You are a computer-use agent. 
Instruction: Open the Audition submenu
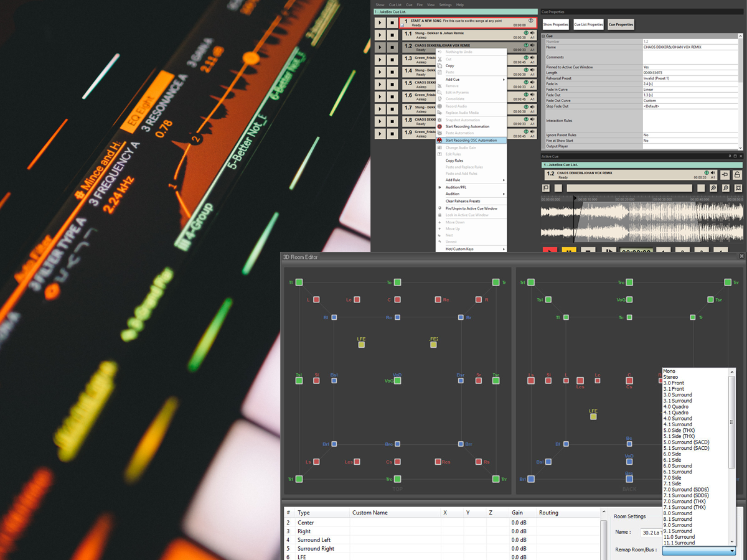click(x=471, y=194)
